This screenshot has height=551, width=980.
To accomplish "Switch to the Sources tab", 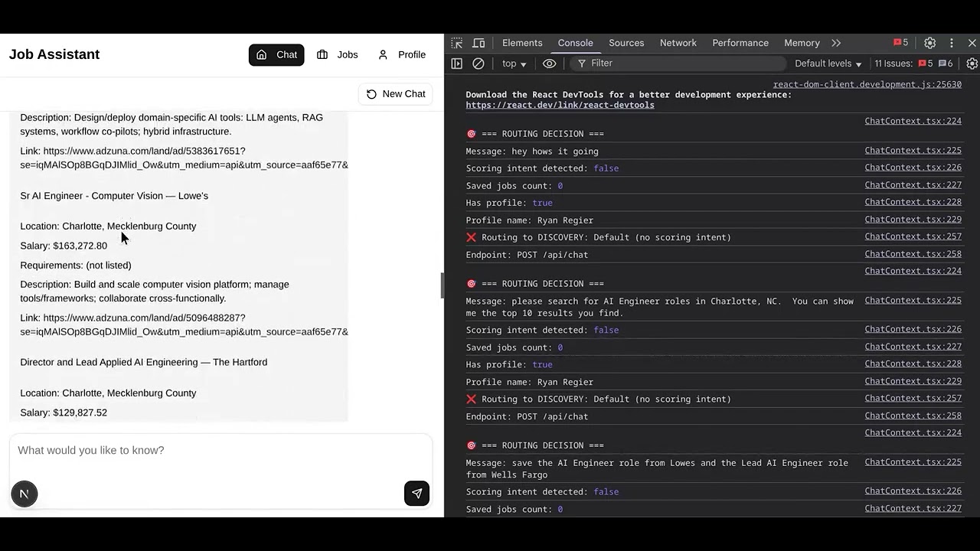I will click(626, 43).
